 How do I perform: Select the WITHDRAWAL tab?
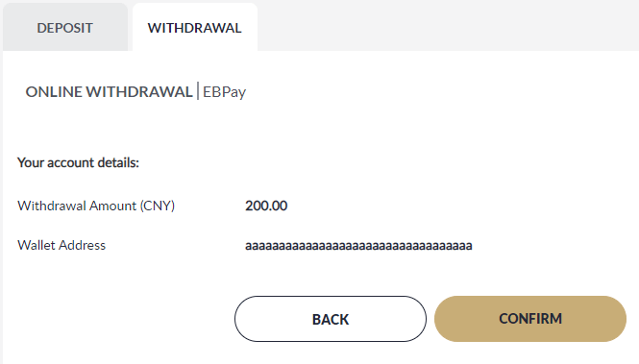coord(195,27)
